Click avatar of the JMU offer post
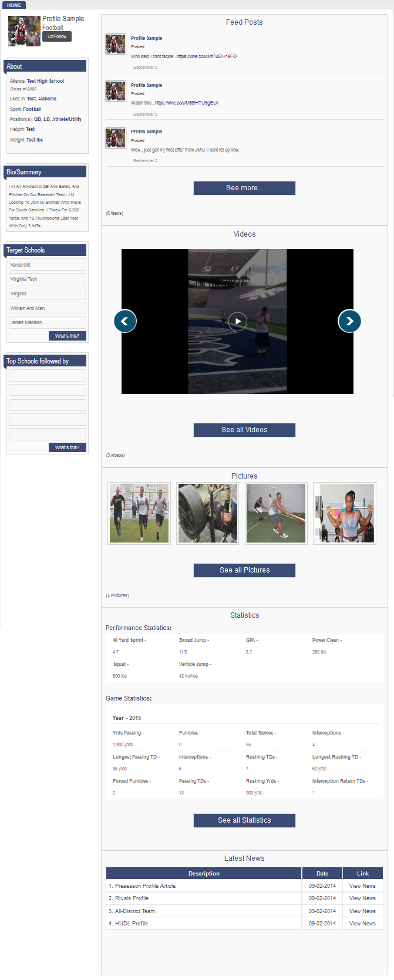This screenshot has height=980, width=394. pos(116,138)
